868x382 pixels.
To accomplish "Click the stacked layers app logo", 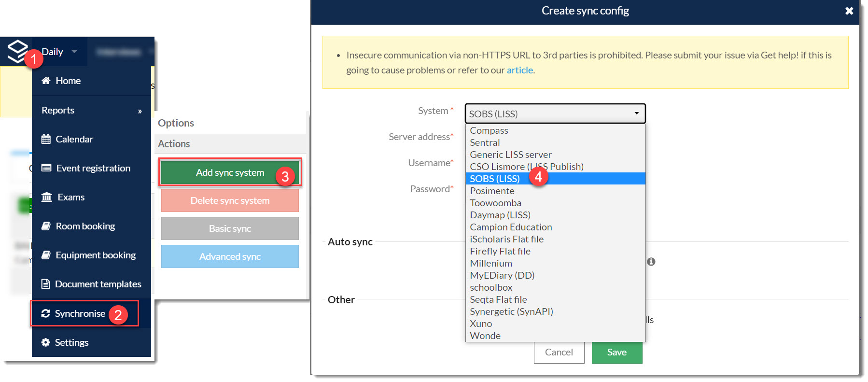I will point(18,51).
